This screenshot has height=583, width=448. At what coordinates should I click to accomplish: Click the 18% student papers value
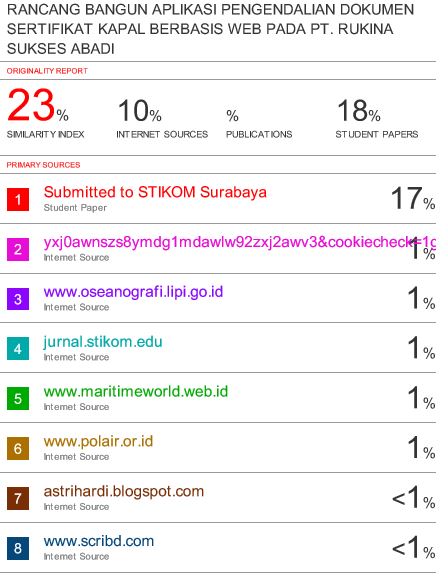[x=359, y=111]
